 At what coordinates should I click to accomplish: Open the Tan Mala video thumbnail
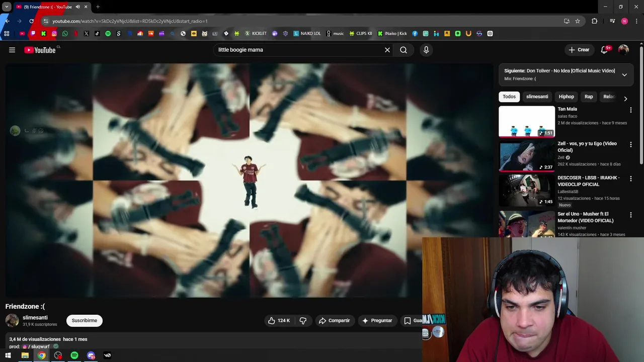[527, 121]
